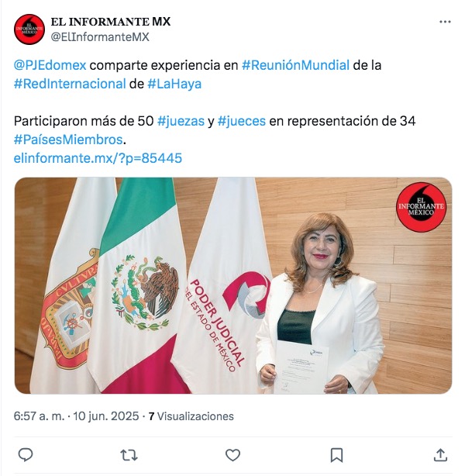Click El Informante MX profile avatar
This screenshot has height=476, width=465.
[29, 29]
